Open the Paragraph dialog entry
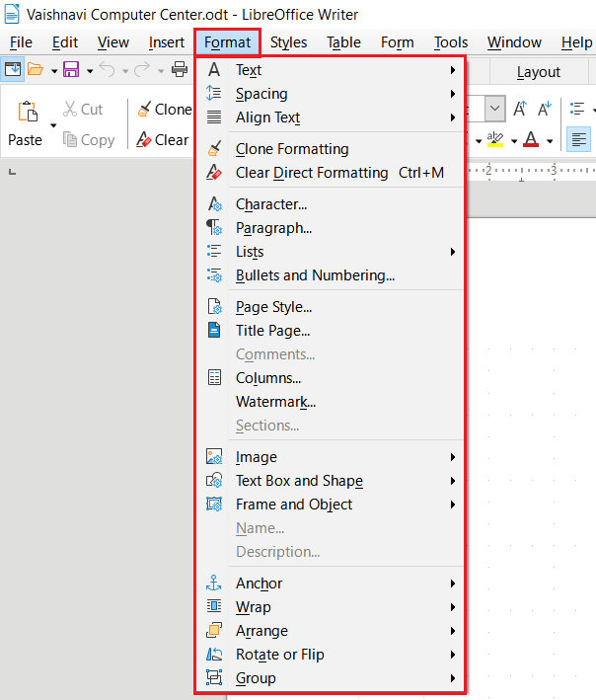Image resolution: width=596 pixels, height=700 pixels. coord(331,228)
